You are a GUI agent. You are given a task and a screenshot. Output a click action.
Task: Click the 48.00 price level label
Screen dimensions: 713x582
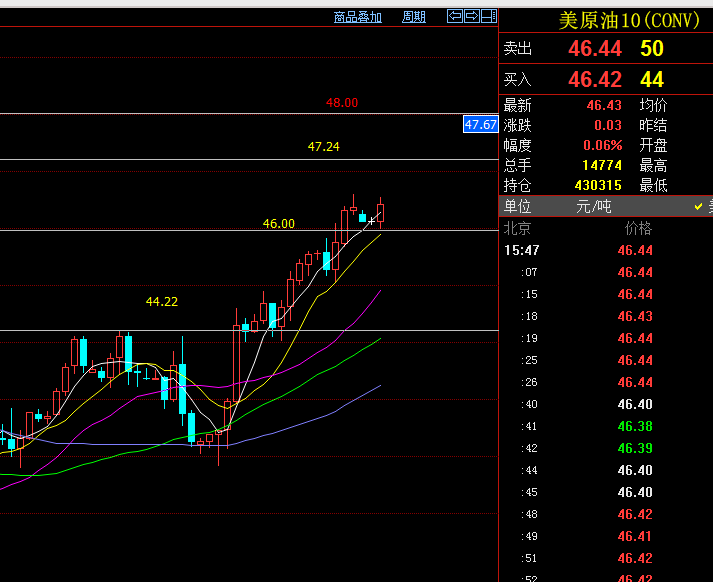[342, 103]
